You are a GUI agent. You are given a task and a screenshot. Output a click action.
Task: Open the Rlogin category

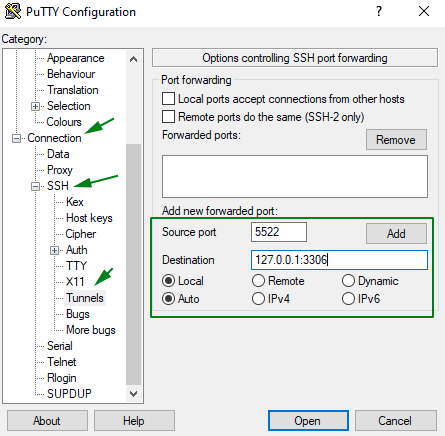click(x=62, y=378)
